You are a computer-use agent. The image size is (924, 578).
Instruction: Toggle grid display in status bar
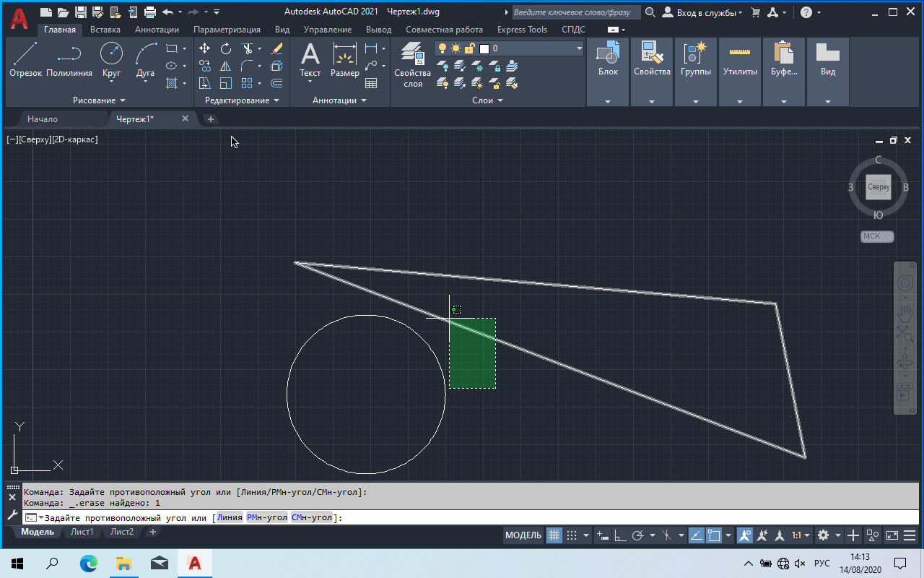554,535
